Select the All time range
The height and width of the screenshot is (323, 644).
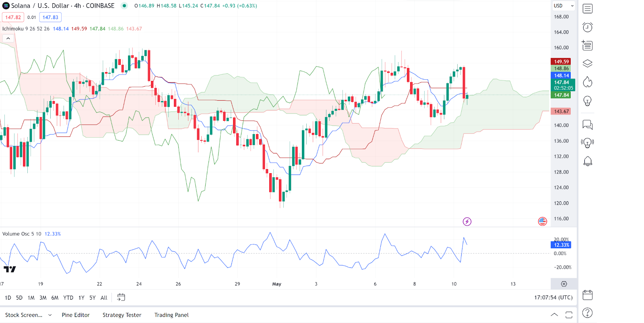point(104,298)
